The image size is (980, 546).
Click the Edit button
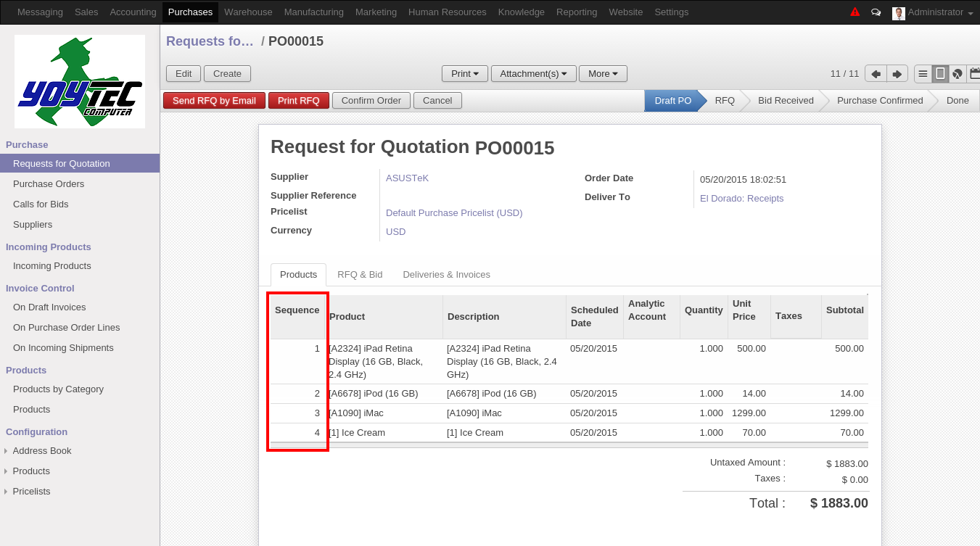(184, 74)
